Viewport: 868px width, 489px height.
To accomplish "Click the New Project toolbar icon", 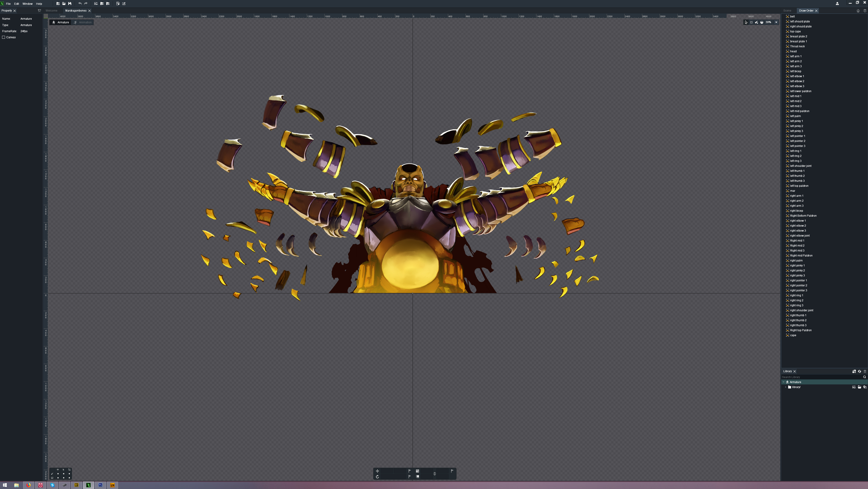I will (58, 4).
